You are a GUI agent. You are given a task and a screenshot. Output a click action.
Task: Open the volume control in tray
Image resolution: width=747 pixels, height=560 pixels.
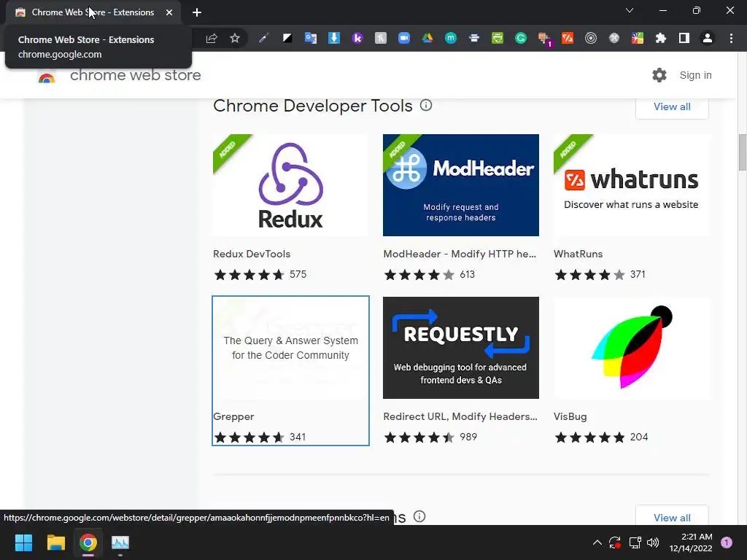pyautogui.click(x=653, y=542)
